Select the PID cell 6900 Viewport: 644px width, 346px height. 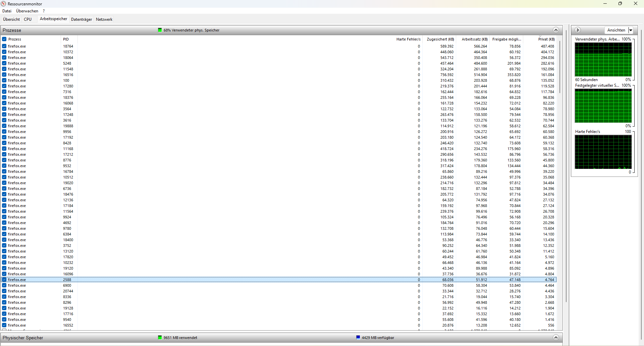coord(67,285)
